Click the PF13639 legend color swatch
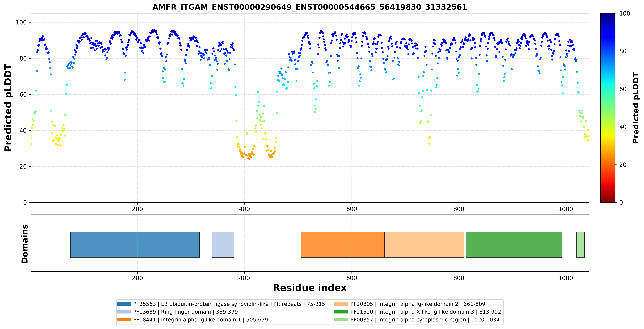The image size is (644, 329). click(x=124, y=312)
